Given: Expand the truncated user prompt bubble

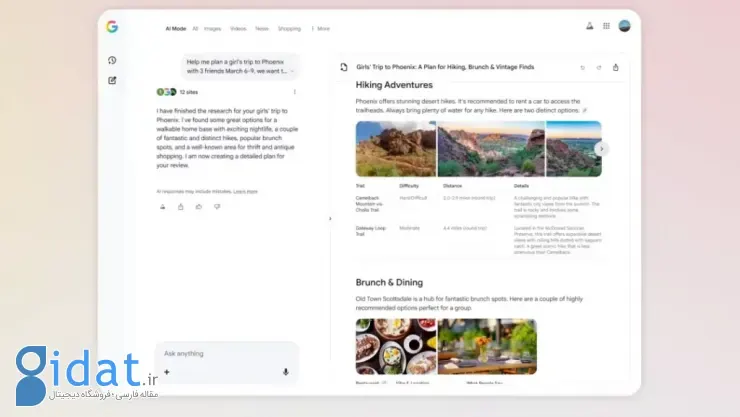Looking at the screenshot, I should [293, 71].
